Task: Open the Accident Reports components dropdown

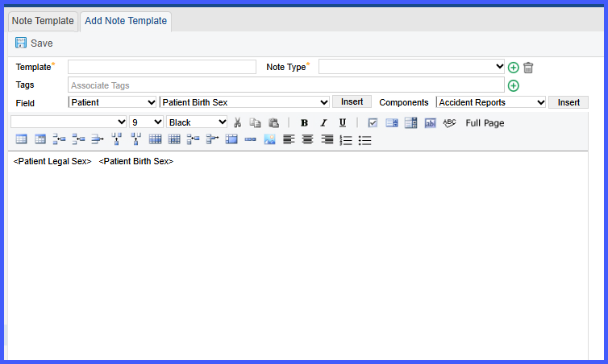Action: click(x=490, y=102)
